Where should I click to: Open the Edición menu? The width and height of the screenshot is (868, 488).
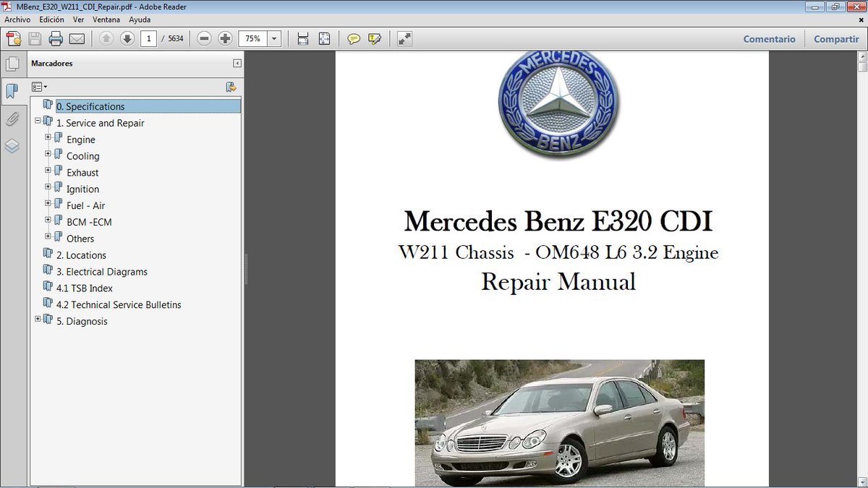[52, 20]
